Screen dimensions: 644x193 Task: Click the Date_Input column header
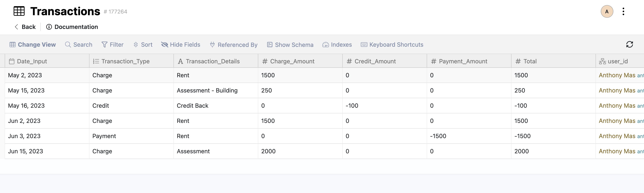click(x=32, y=61)
